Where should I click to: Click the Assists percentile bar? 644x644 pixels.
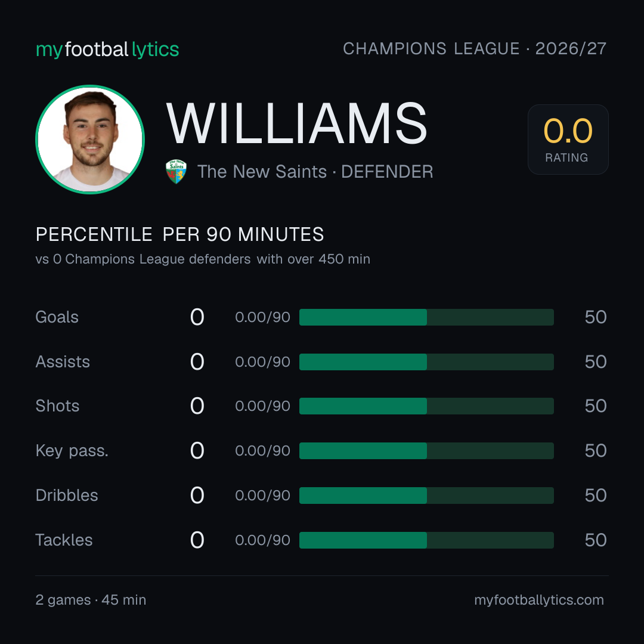click(426, 362)
